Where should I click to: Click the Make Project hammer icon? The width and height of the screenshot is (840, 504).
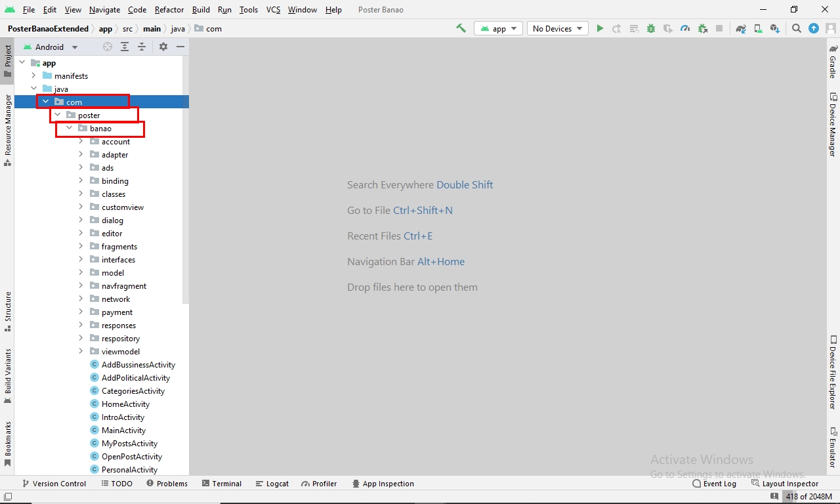point(461,28)
